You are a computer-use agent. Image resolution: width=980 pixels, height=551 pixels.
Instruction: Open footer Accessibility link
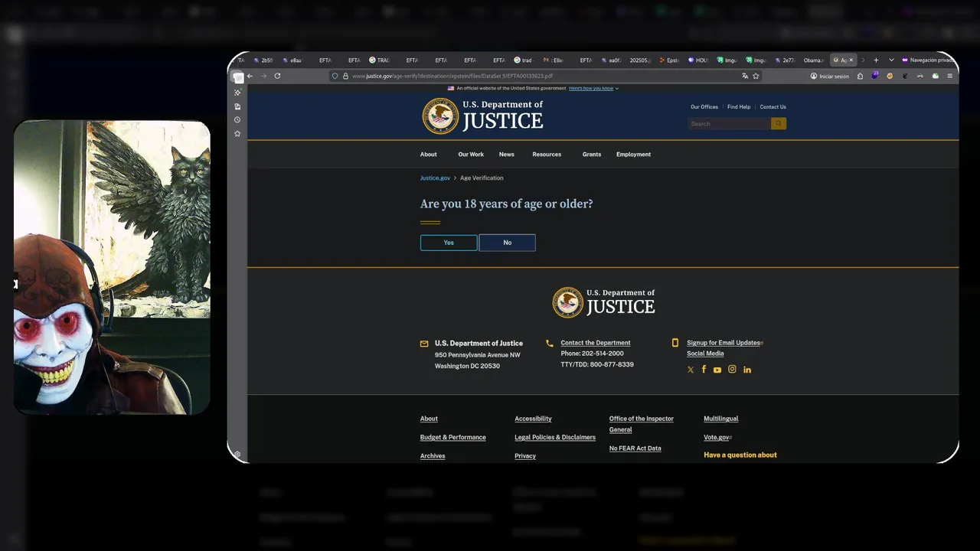[x=533, y=419]
